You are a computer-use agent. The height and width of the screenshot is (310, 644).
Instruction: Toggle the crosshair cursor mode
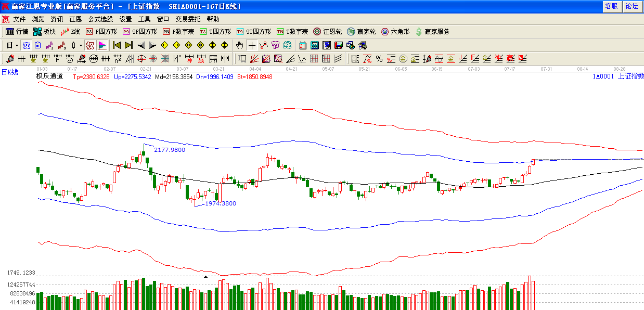pos(252,45)
